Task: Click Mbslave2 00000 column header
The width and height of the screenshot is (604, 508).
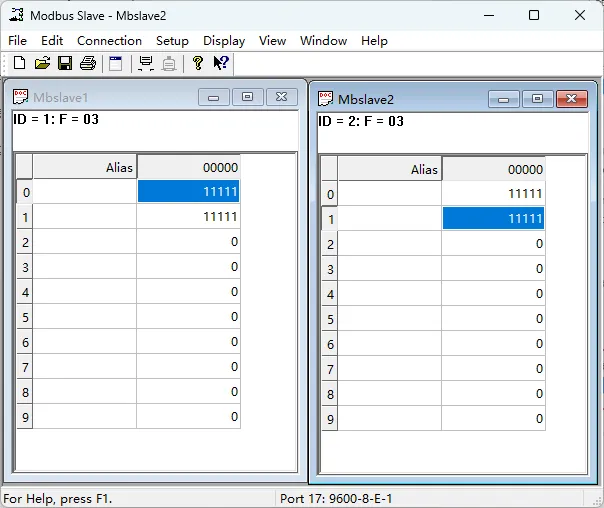Action: click(493, 169)
